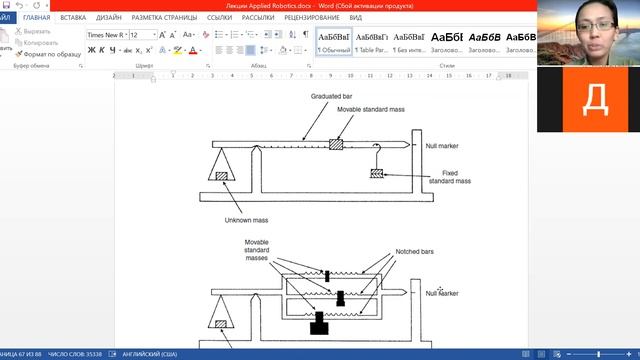Apply the Без инте... style
This screenshot has height=360, width=640.
pyautogui.click(x=409, y=42)
